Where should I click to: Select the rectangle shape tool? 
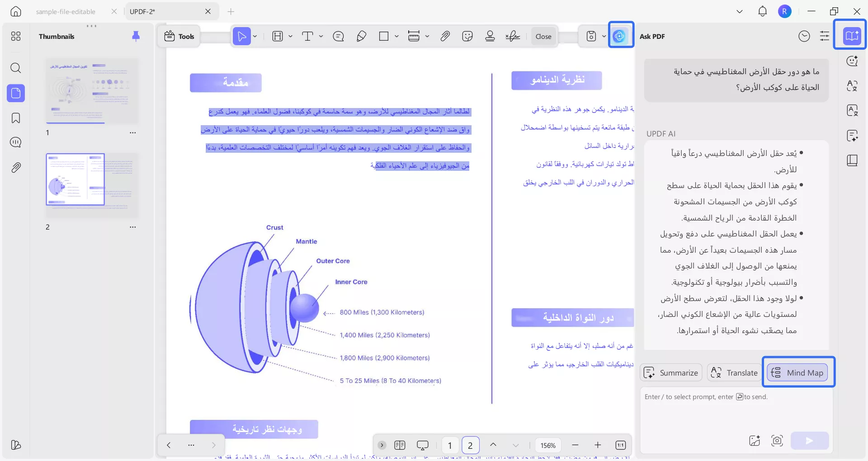[384, 36]
